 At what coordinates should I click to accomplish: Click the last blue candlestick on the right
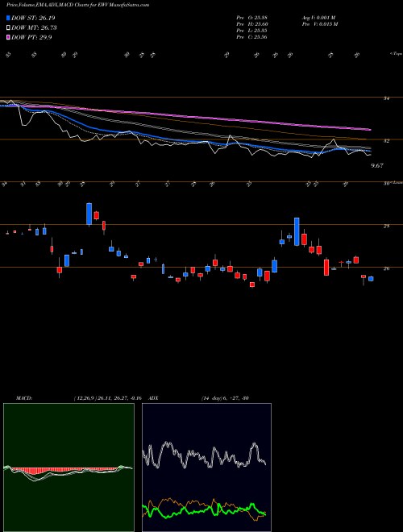click(371, 279)
